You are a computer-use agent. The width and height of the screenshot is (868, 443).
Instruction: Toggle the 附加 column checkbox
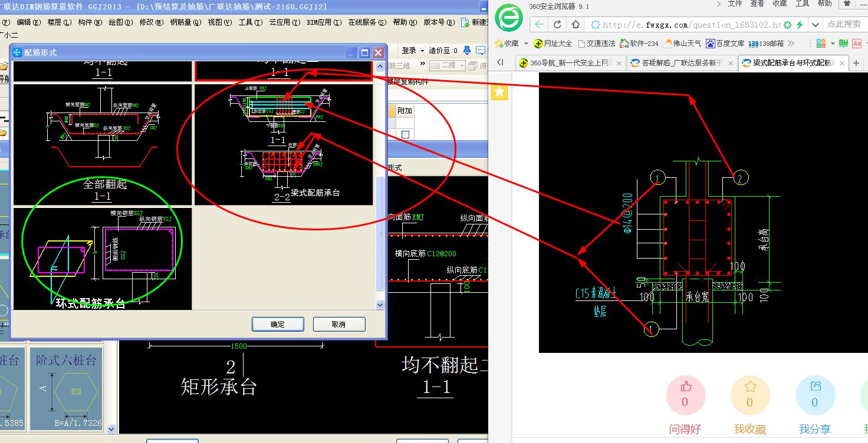coord(405,135)
